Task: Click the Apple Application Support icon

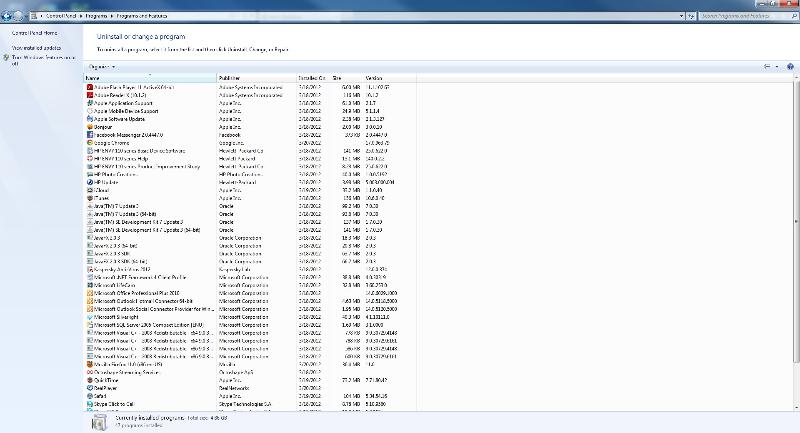Action: point(90,103)
